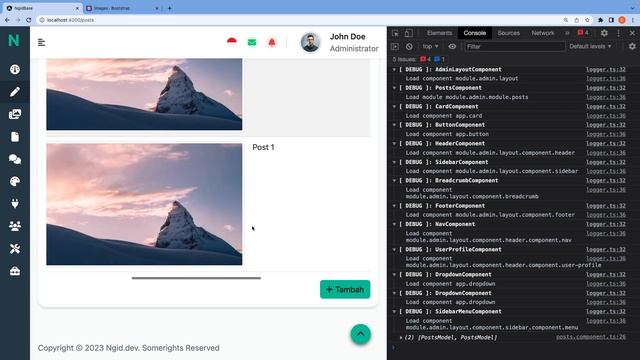The image size is (640, 360).
Task: Click the live expression eye icon
Action: 452,47
